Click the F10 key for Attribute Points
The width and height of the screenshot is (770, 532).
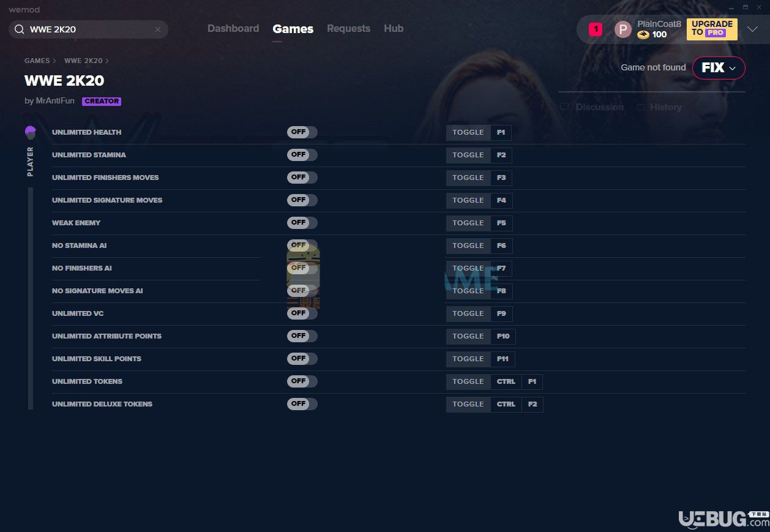tap(503, 336)
